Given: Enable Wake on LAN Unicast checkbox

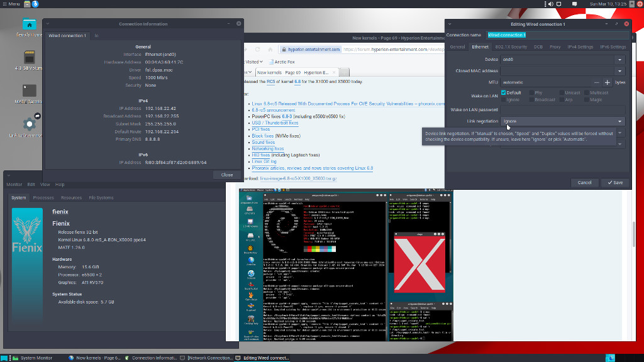Looking at the screenshot, I should 562,93.
